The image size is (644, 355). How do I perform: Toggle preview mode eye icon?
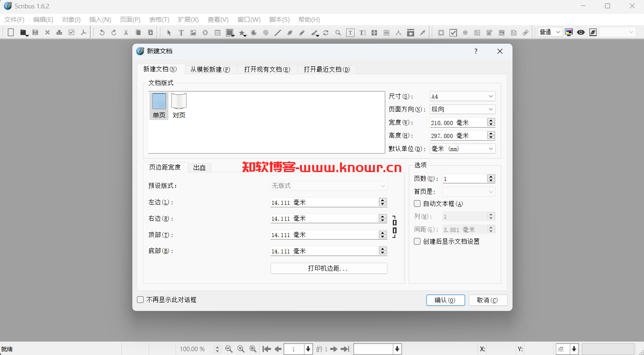(x=581, y=32)
